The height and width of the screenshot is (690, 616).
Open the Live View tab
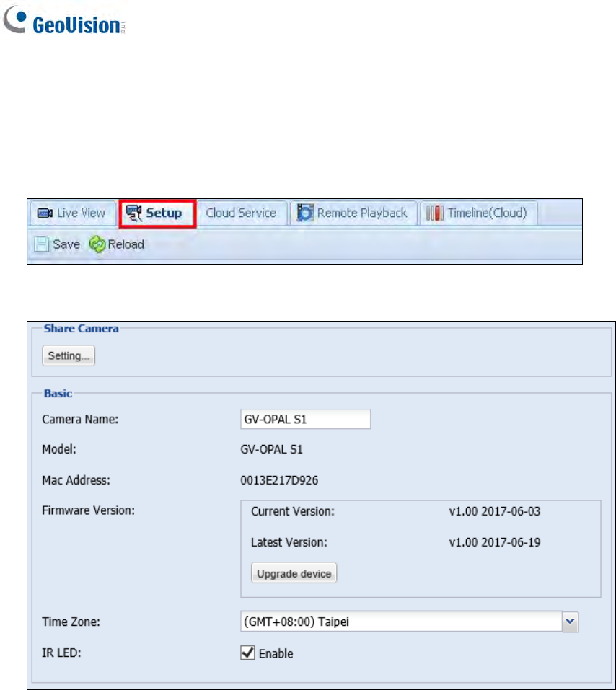72,213
